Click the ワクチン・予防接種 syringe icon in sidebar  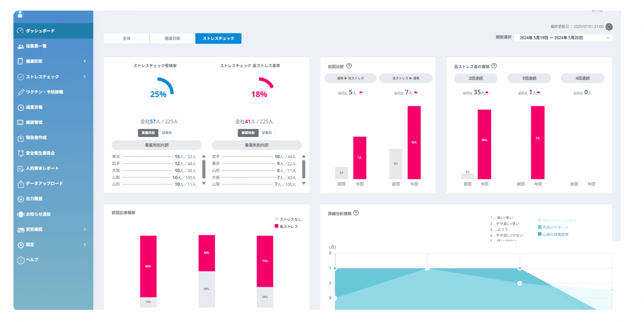click(21, 92)
